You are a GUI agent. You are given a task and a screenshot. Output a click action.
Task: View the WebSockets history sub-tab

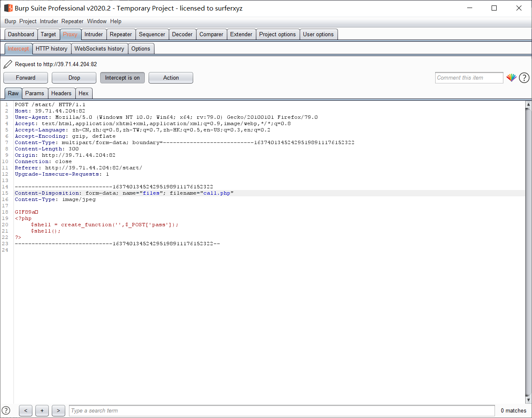click(99, 49)
